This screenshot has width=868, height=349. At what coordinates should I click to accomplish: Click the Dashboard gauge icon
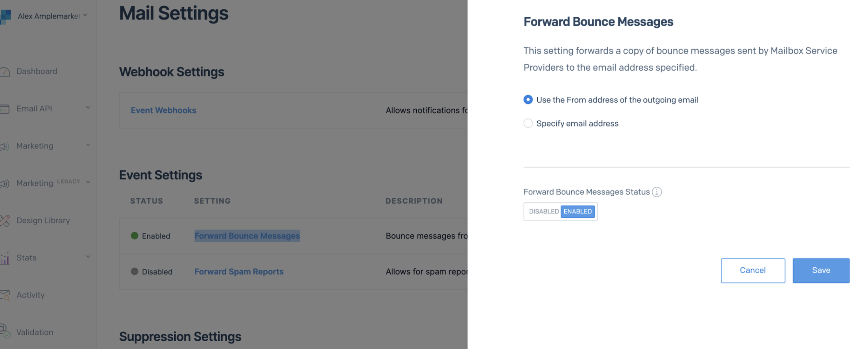point(5,71)
